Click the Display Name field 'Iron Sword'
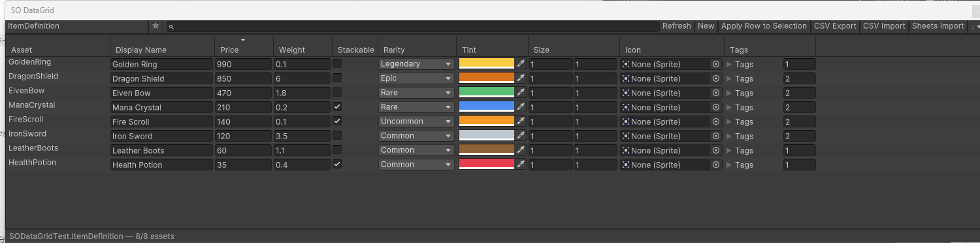Screen dimensions: 980x243 [161, 136]
